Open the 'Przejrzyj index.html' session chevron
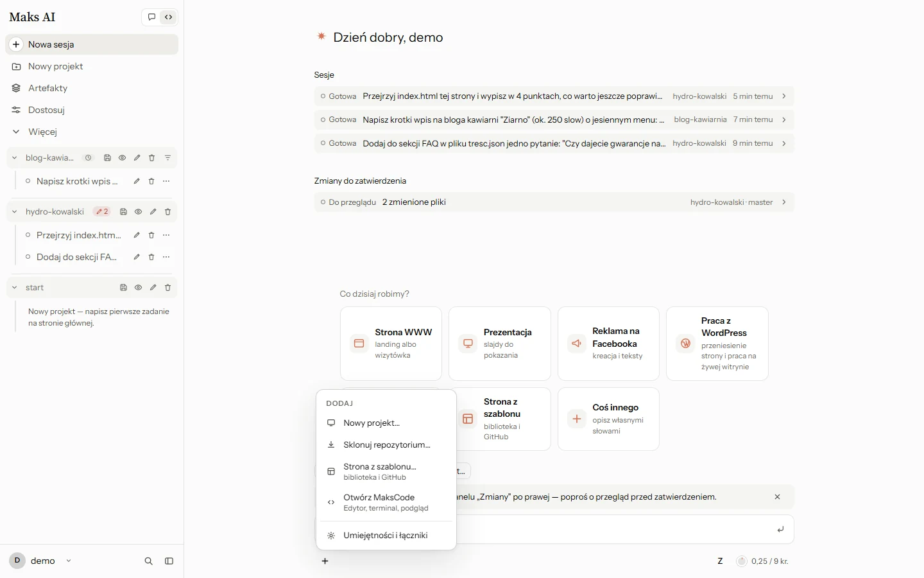Image resolution: width=924 pixels, height=578 pixels. (784, 96)
